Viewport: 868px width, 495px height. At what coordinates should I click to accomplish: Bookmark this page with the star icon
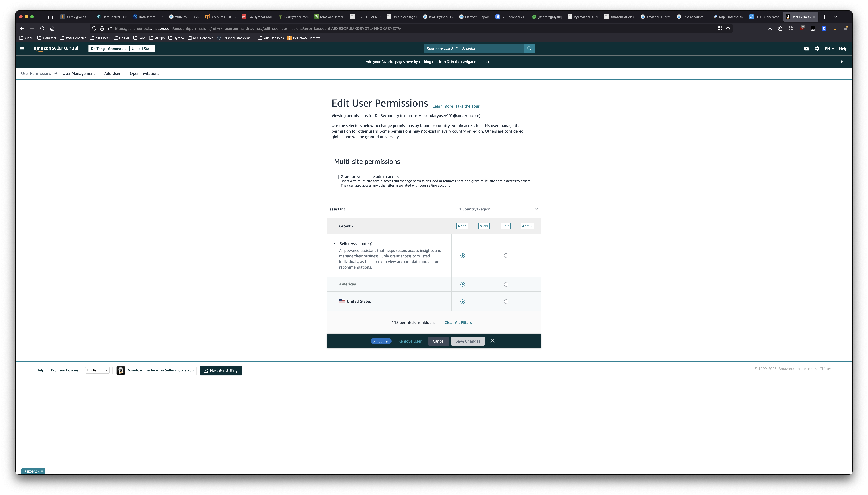point(728,29)
